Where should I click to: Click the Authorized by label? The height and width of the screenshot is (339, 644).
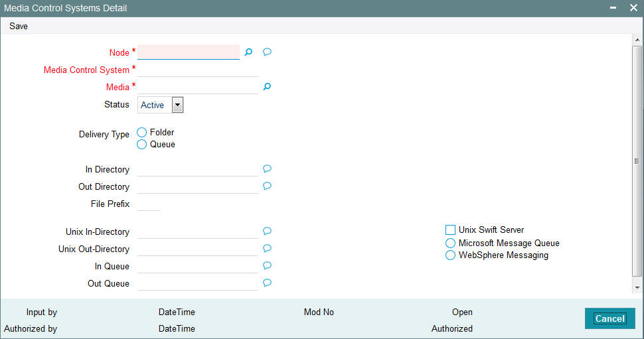click(x=31, y=329)
